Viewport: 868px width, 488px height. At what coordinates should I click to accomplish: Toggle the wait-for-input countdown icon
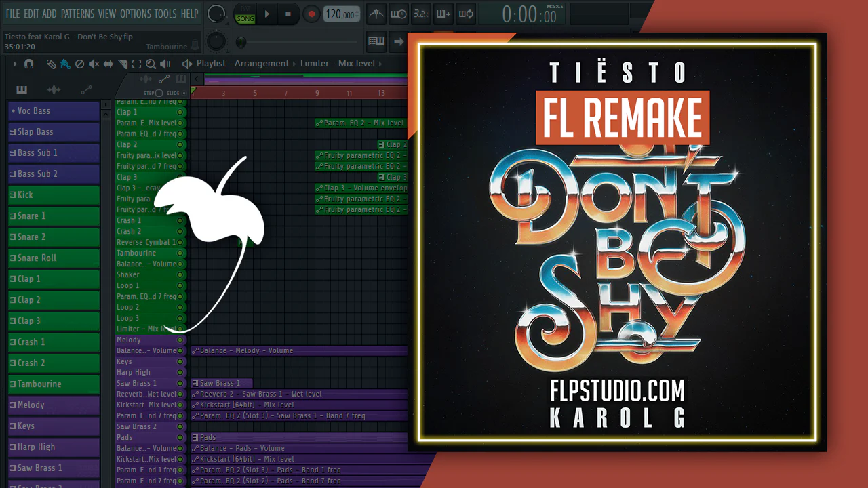tap(398, 14)
